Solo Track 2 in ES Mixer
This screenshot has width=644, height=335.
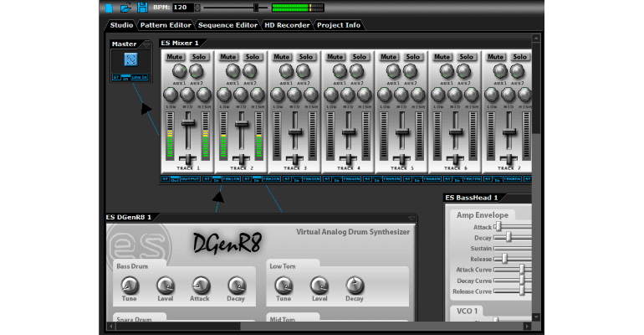(x=252, y=57)
